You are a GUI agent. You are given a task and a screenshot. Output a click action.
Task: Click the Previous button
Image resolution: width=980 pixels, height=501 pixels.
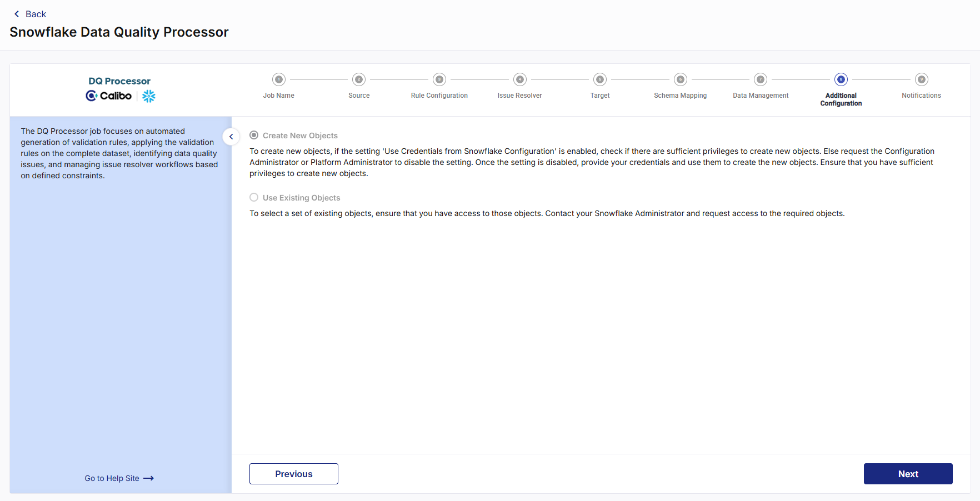pos(294,474)
